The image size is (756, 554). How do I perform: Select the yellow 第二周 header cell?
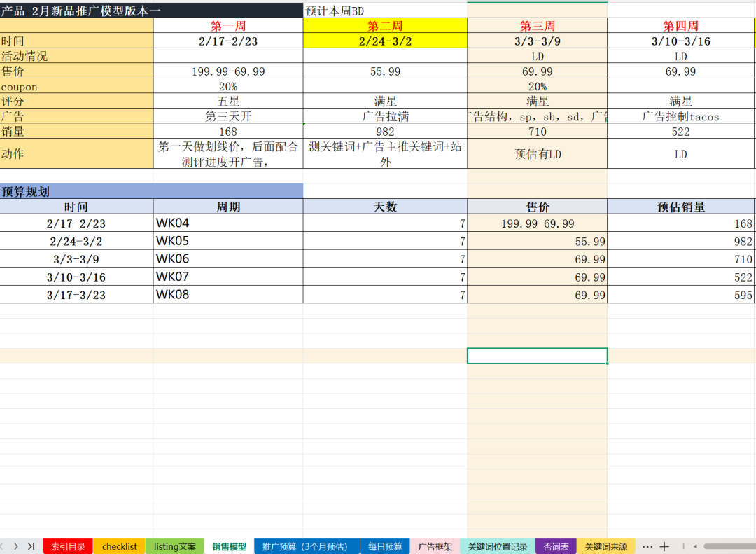385,26
